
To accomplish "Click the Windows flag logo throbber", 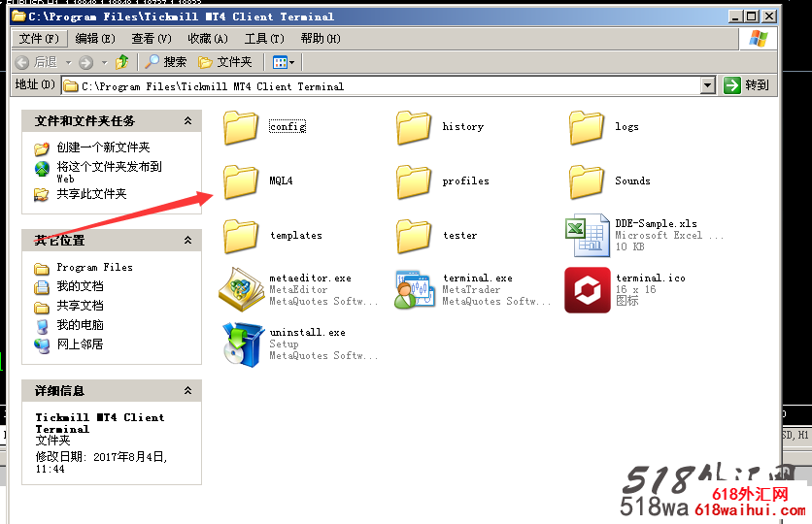I will (759, 39).
